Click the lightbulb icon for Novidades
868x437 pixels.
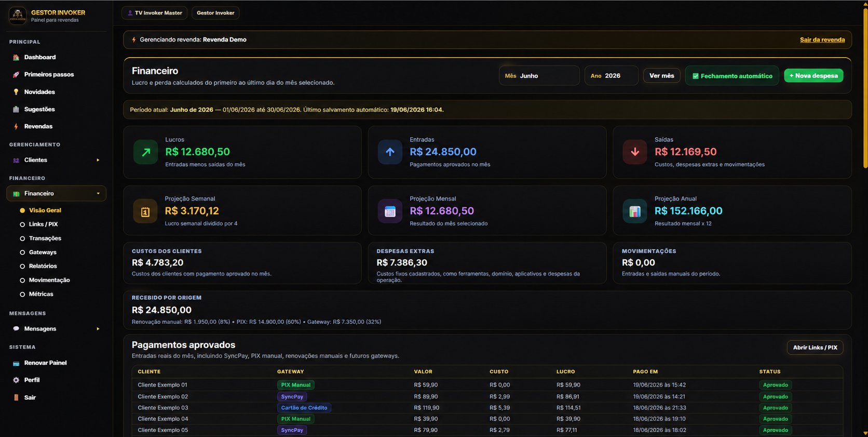pyautogui.click(x=16, y=92)
